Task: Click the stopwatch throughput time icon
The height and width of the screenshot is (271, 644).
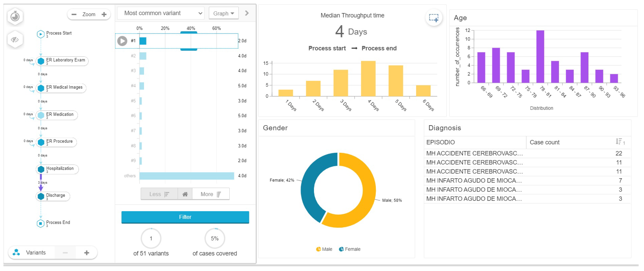Action: pos(15,16)
